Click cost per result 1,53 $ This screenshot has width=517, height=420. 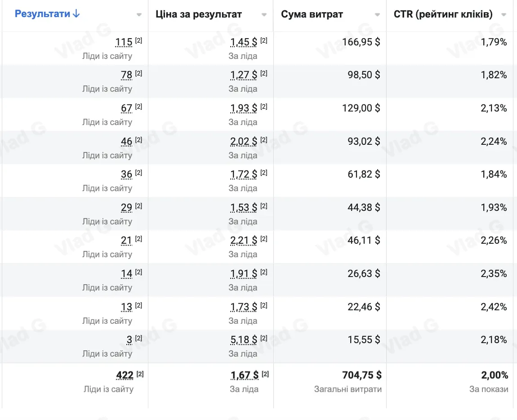coord(244,207)
